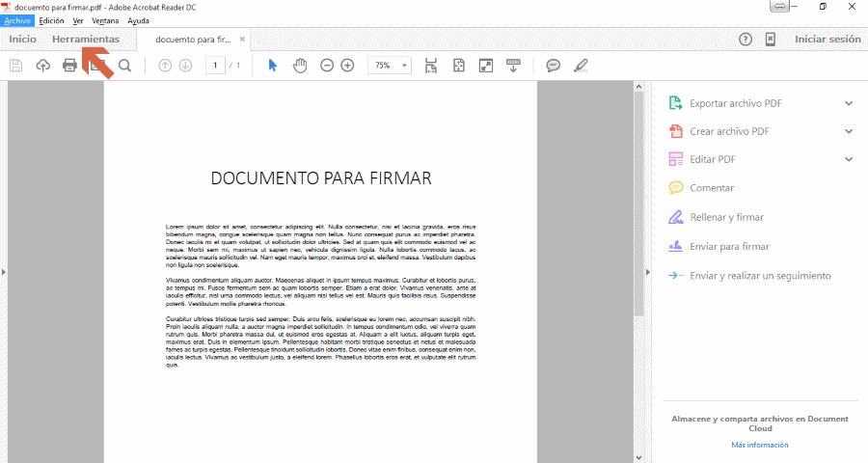The width and height of the screenshot is (868, 463).
Task: Click the DOCUMENTO PARA FIRMAR heading
Action: [x=321, y=178]
